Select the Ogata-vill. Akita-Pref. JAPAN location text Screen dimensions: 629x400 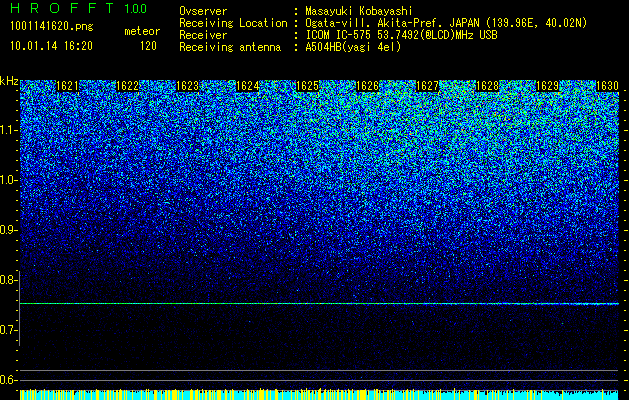pyautogui.click(x=446, y=23)
